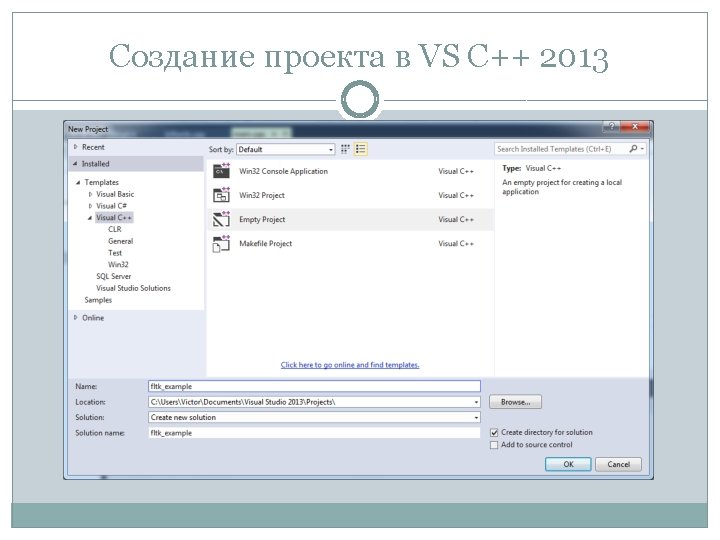This screenshot has height=540, width=720.
Task: Collapse the Templates tree node
Action: coord(78,182)
